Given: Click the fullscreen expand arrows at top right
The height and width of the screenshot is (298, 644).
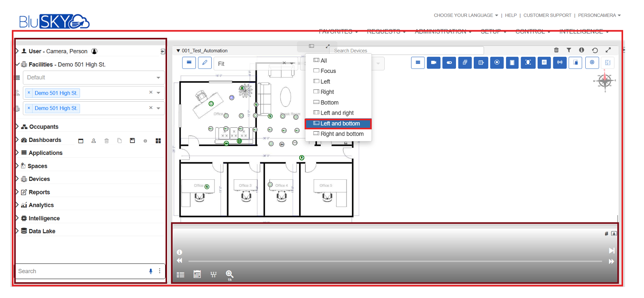Looking at the screenshot, I should pos(608,50).
